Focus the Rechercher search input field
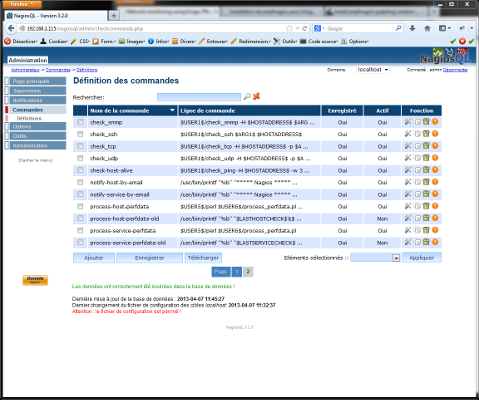 point(199,97)
